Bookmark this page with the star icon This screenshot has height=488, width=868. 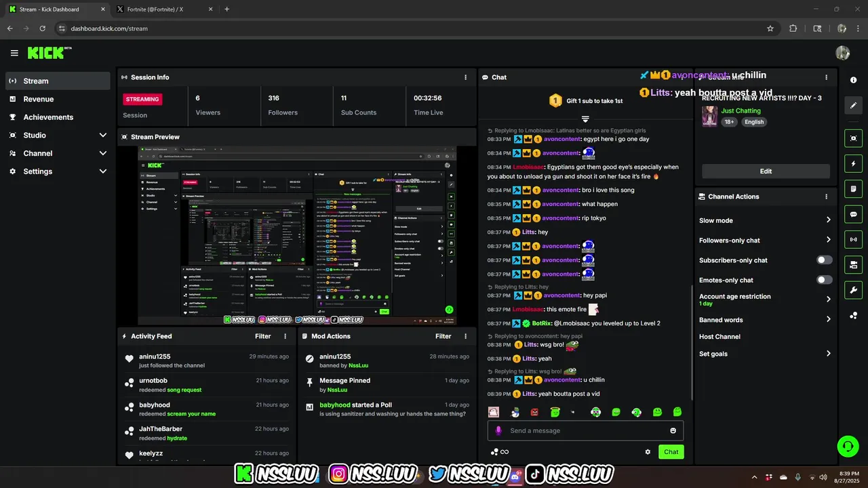click(770, 28)
